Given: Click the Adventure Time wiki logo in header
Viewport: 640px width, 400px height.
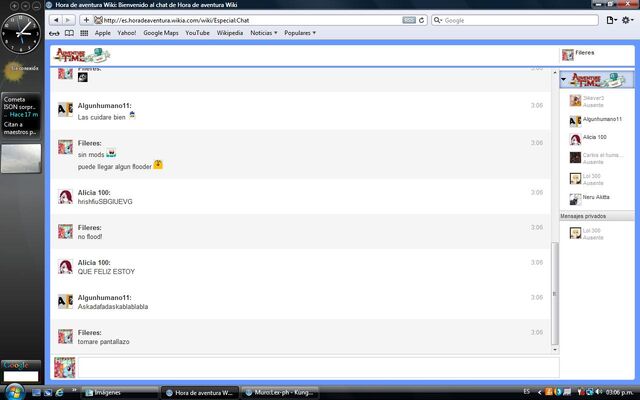Looking at the screenshot, I should 82,55.
